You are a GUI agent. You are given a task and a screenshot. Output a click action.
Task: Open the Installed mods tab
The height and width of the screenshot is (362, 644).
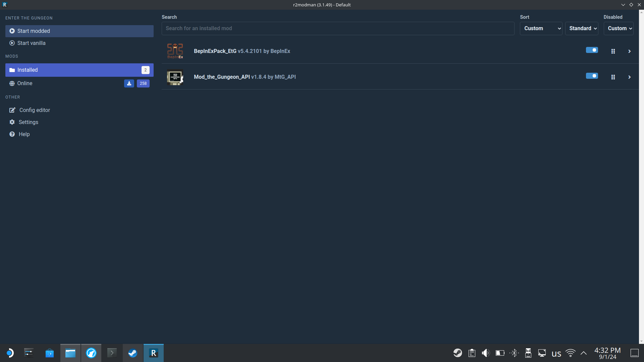click(79, 70)
